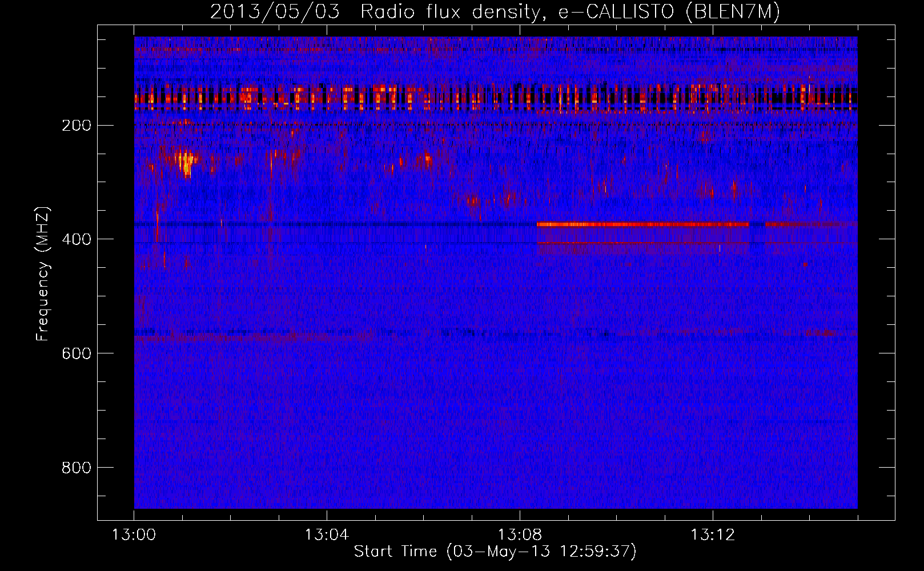This screenshot has width=924, height=571.
Task: Click the 13:00 time tick label
Action: pyautogui.click(x=134, y=535)
